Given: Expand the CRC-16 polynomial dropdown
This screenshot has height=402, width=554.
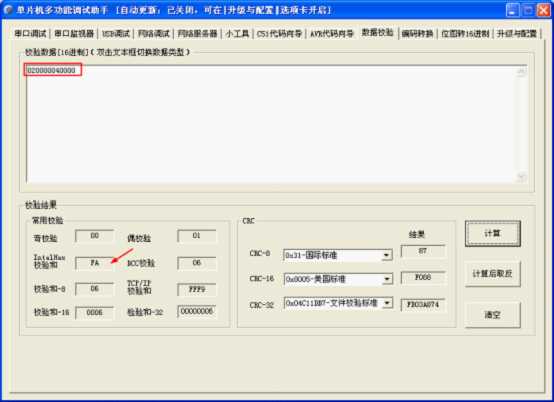Looking at the screenshot, I should (x=387, y=279).
